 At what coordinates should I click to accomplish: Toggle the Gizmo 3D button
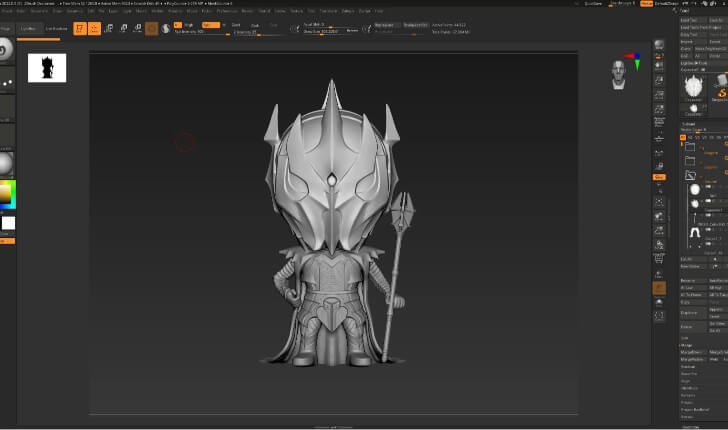coord(151,28)
